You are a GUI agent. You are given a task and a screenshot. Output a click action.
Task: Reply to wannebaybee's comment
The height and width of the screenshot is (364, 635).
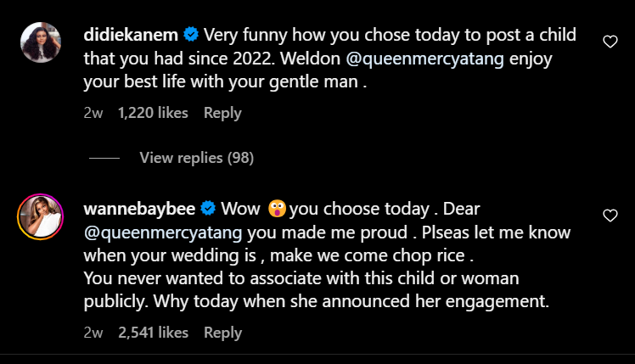point(222,333)
